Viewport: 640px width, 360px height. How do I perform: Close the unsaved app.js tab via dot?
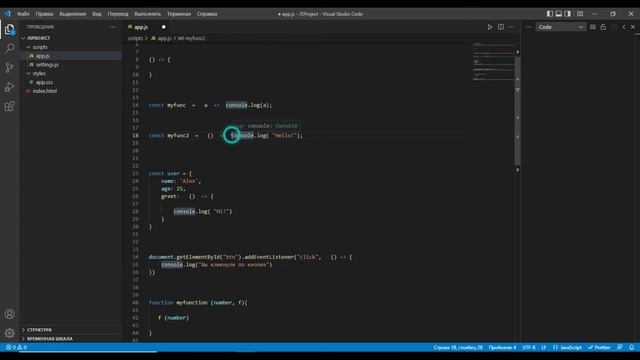point(164,27)
